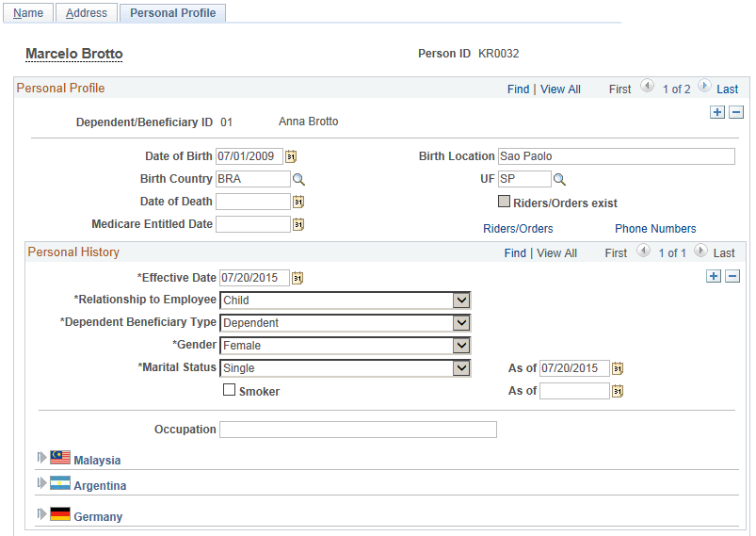The height and width of the screenshot is (536, 756).
Task: Open the Gender dropdown
Action: 461,346
